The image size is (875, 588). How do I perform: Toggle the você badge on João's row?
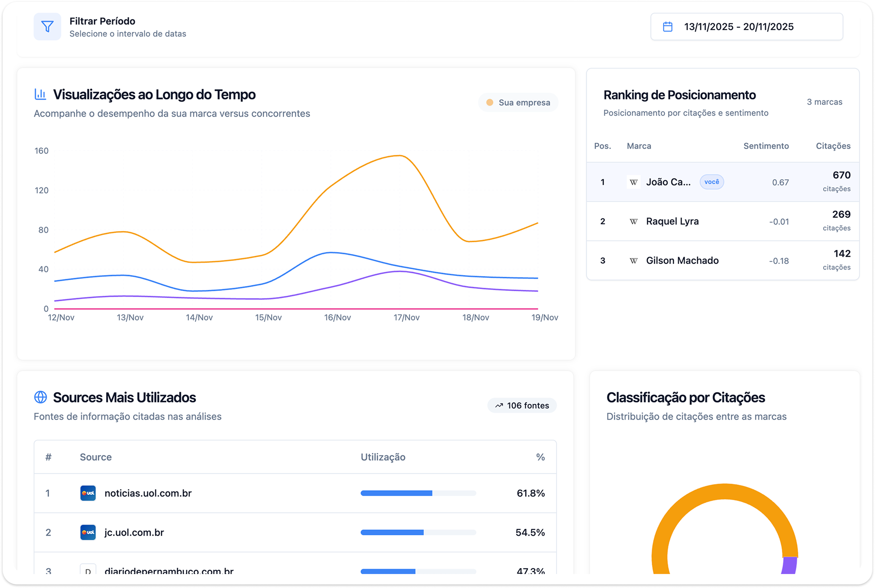click(x=712, y=182)
